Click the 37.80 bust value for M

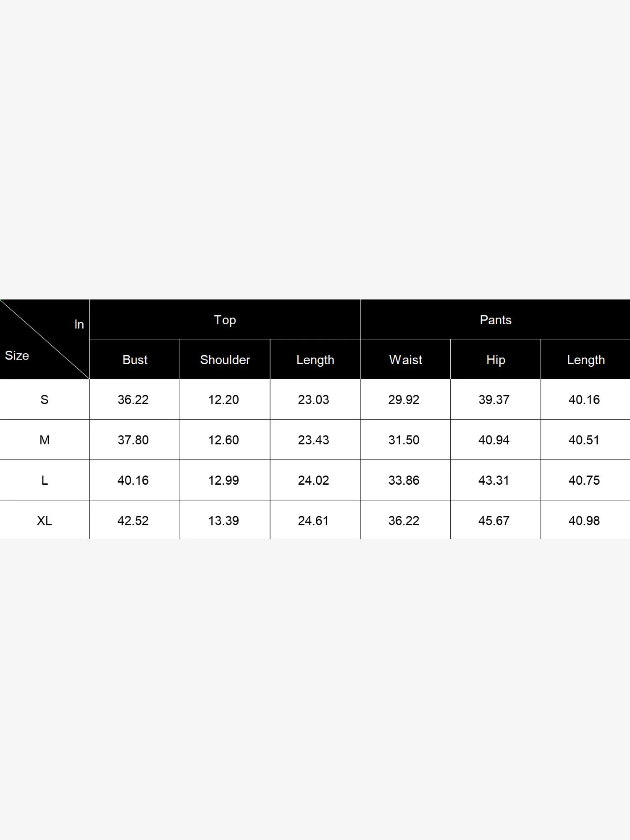point(133,440)
